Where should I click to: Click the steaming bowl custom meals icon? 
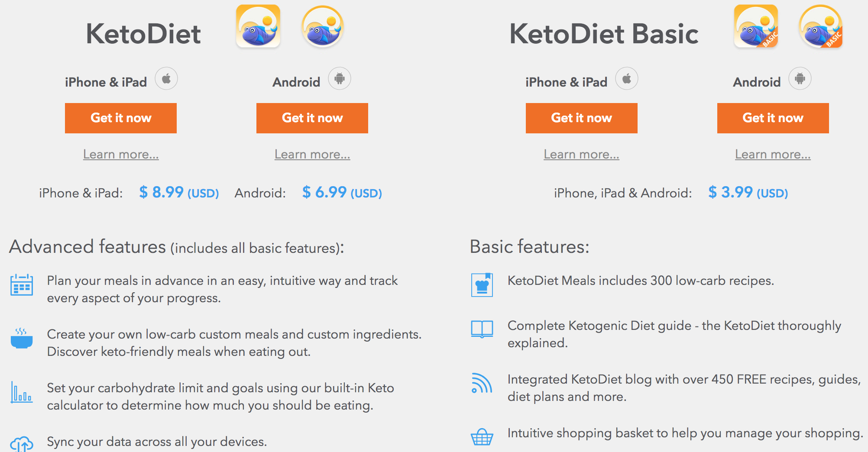[22, 338]
